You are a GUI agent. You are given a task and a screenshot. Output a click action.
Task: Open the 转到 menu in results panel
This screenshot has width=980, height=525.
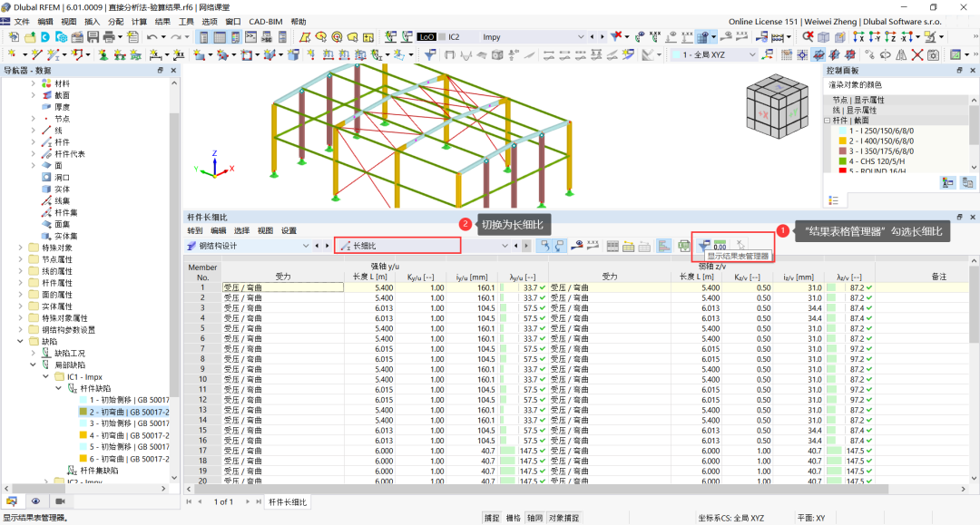coord(195,230)
